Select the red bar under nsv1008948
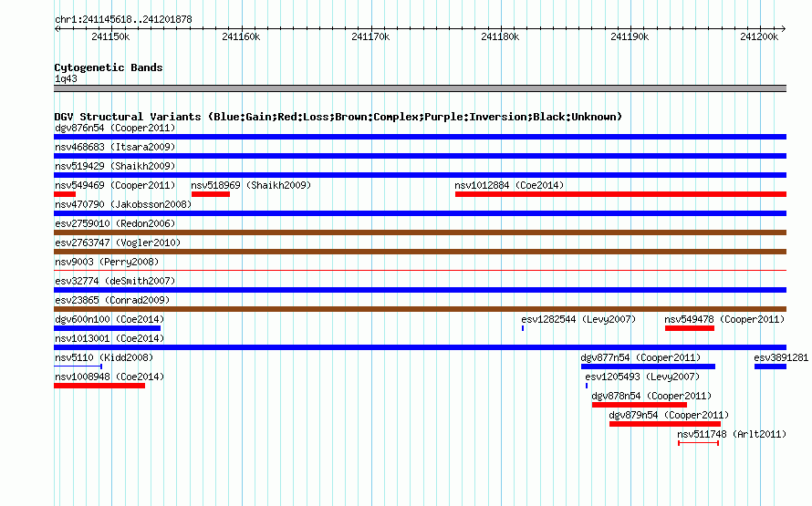Viewport: 812px width, 506px height. [99, 386]
